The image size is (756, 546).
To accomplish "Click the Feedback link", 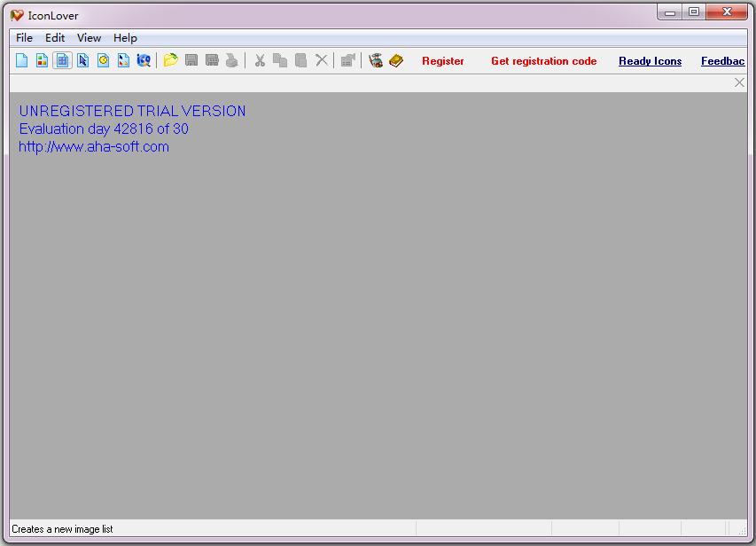I will tap(722, 61).
